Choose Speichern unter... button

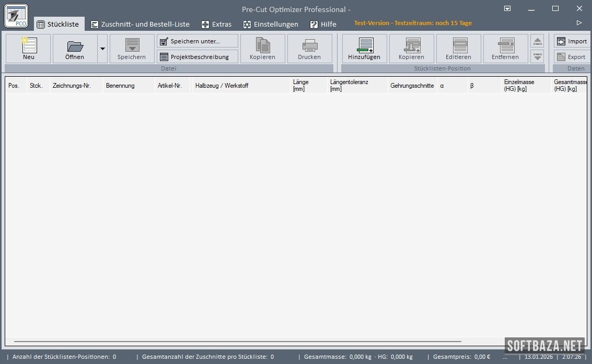tap(197, 41)
